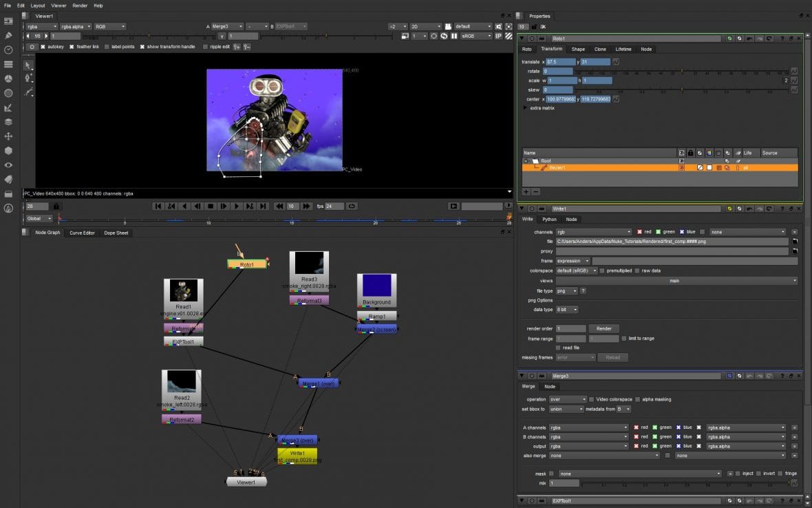Open A input Merge3 dropdown

227,26
